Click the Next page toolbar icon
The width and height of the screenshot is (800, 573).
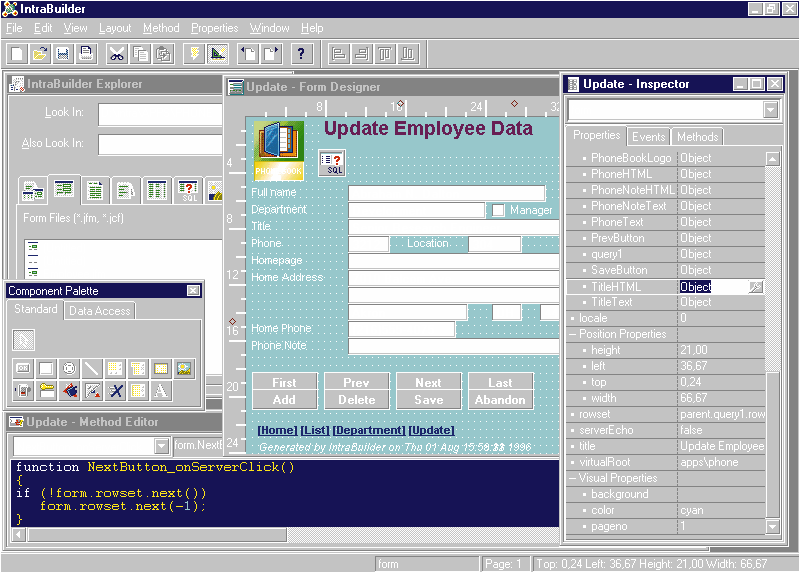coord(271,54)
